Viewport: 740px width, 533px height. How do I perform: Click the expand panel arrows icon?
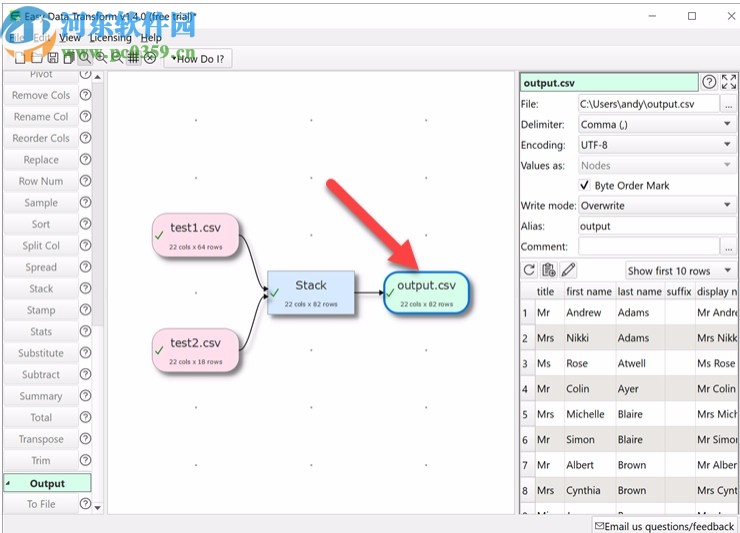pyautogui.click(x=729, y=82)
